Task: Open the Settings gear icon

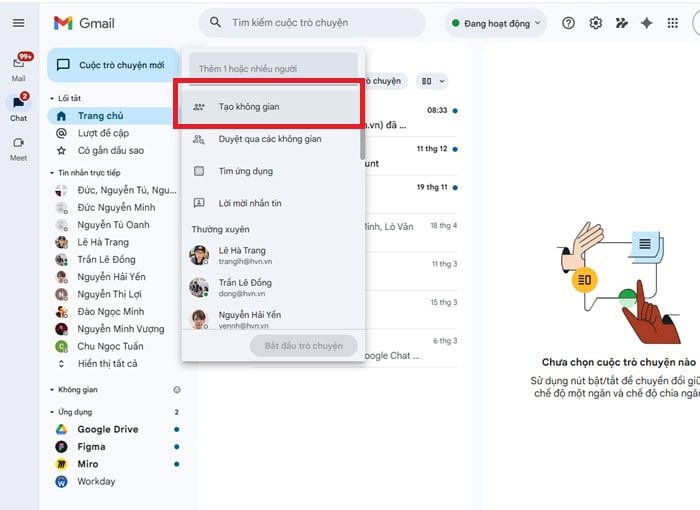Action: click(596, 23)
